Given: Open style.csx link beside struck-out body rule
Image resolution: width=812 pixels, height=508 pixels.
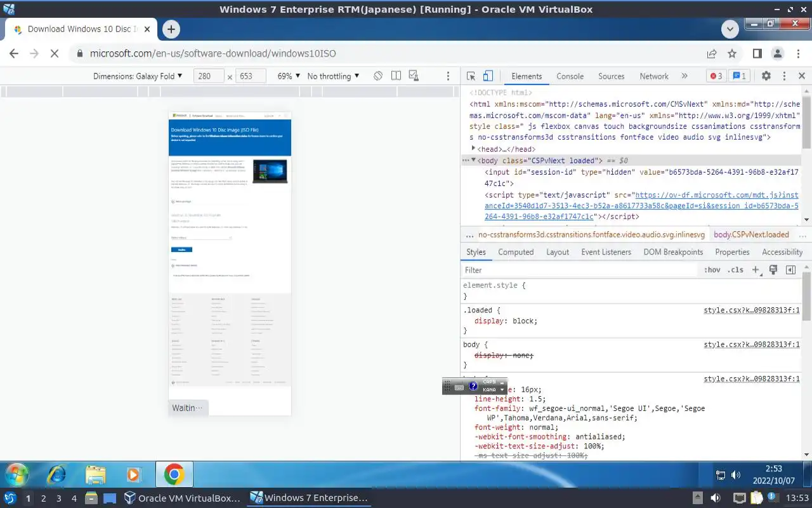Looking at the screenshot, I should (752, 345).
